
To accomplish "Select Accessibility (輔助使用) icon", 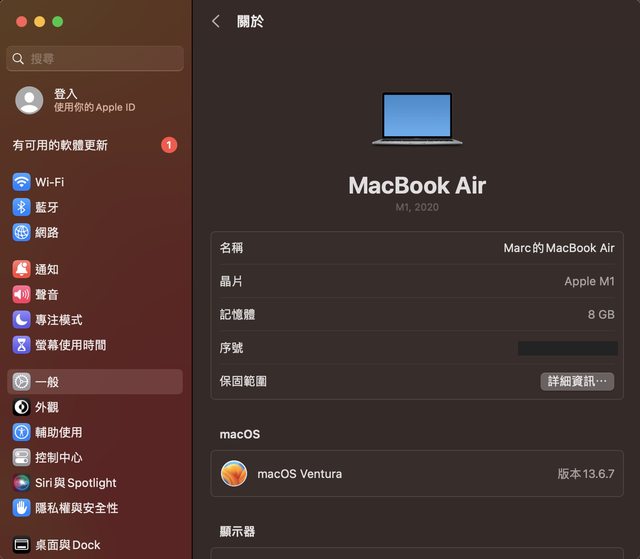I will coord(21,433).
